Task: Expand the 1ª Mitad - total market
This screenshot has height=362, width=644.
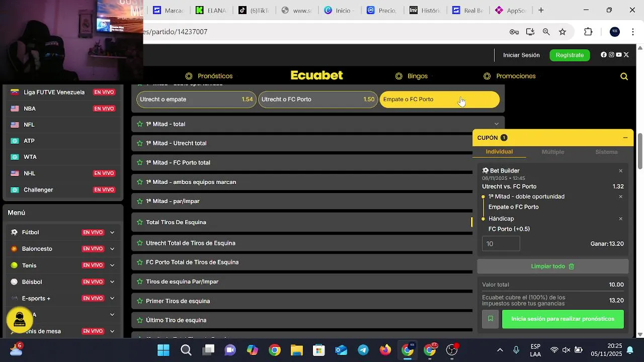Action: 497,124
